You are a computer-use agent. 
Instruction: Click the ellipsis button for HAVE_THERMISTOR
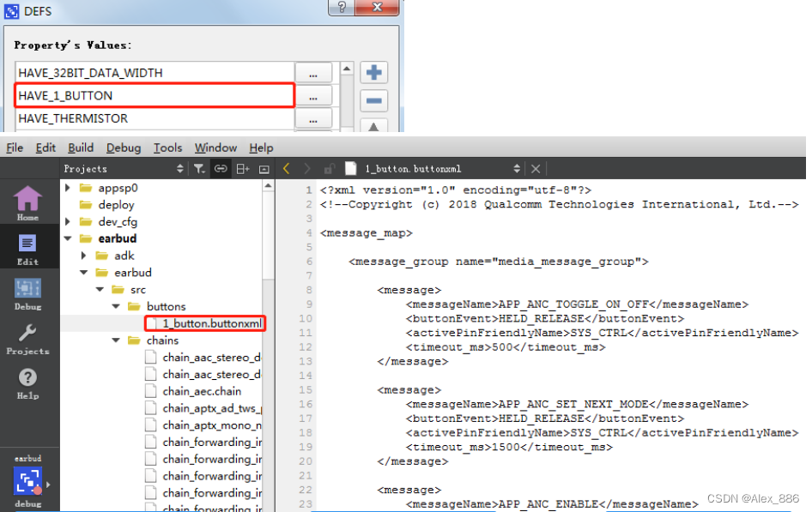pyautogui.click(x=313, y=119)
